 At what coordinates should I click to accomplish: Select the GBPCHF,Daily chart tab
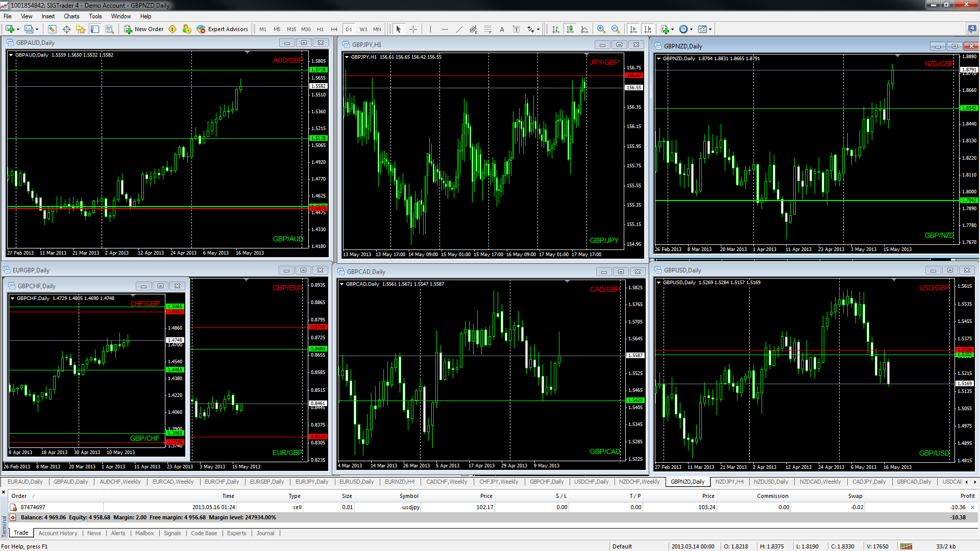click(546, 482)
